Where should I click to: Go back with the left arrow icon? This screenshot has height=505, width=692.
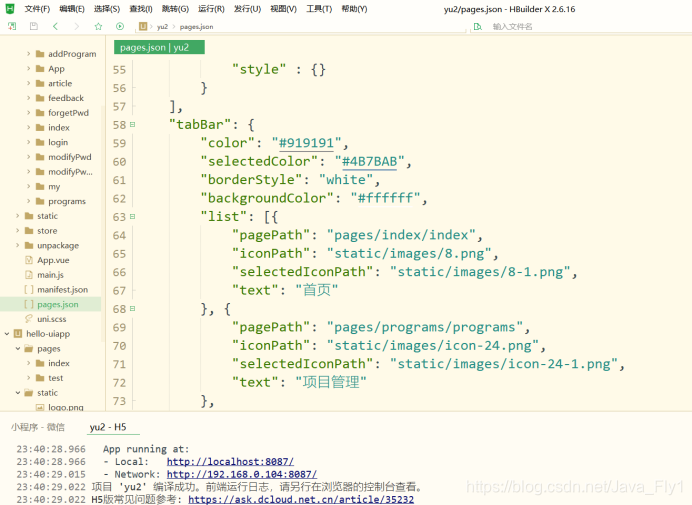point(55,26)
